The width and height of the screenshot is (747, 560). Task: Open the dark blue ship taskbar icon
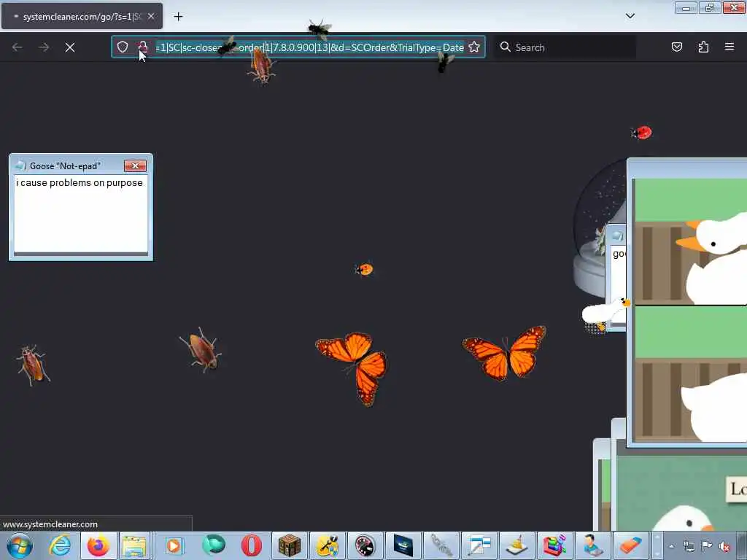[x=403, y=545]
